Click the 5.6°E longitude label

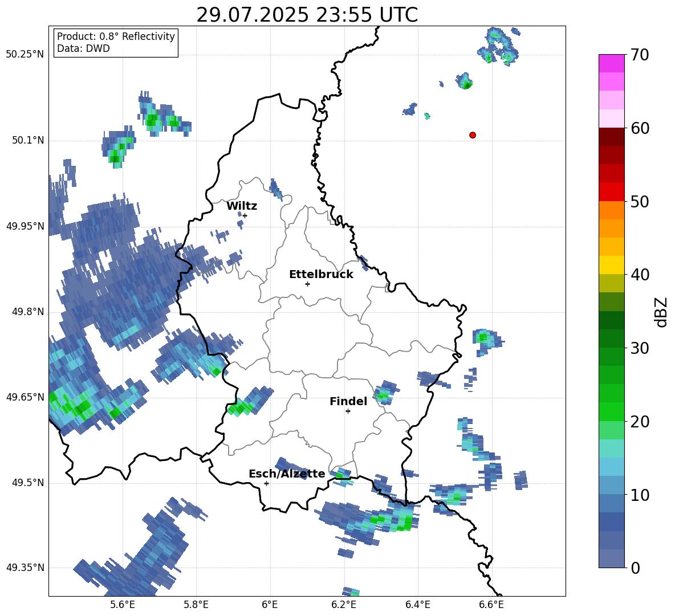[123, 605]
